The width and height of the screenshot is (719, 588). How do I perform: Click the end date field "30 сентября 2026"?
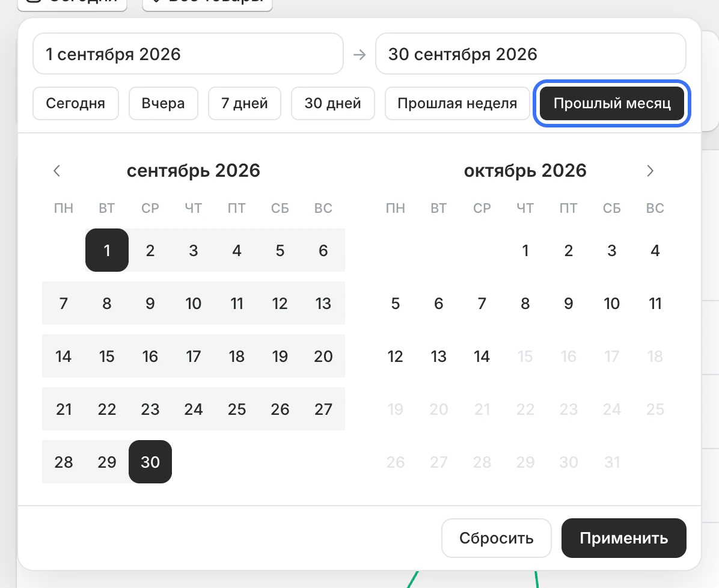pos(531,54)
